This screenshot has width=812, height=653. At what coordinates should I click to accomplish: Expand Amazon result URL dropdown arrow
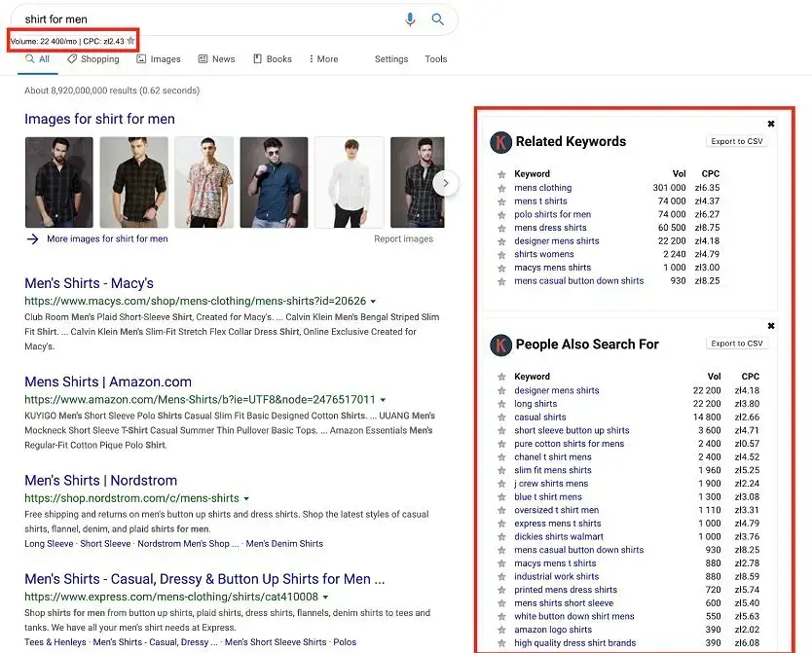pyautogui.click(x=384, y=400)
